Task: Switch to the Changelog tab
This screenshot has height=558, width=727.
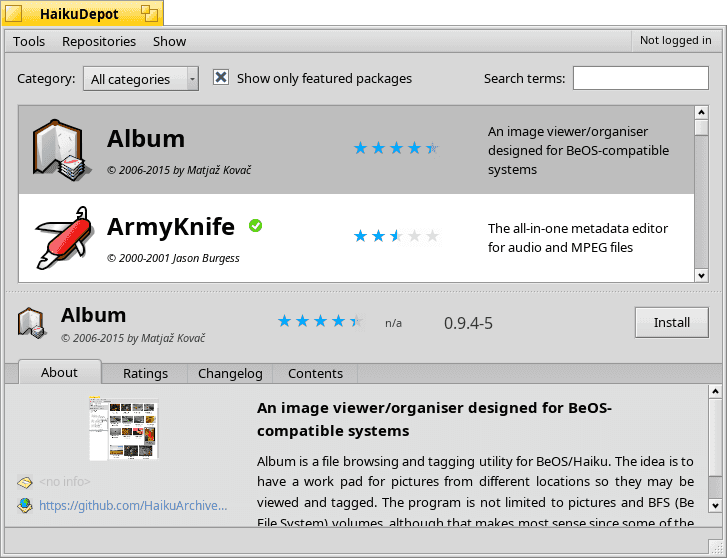Action: point(230,373)
